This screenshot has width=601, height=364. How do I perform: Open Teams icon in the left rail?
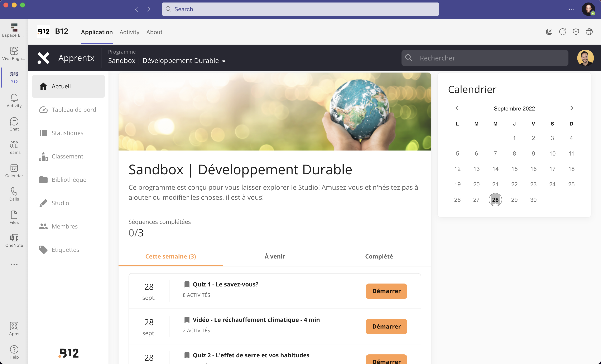(14, 147)
